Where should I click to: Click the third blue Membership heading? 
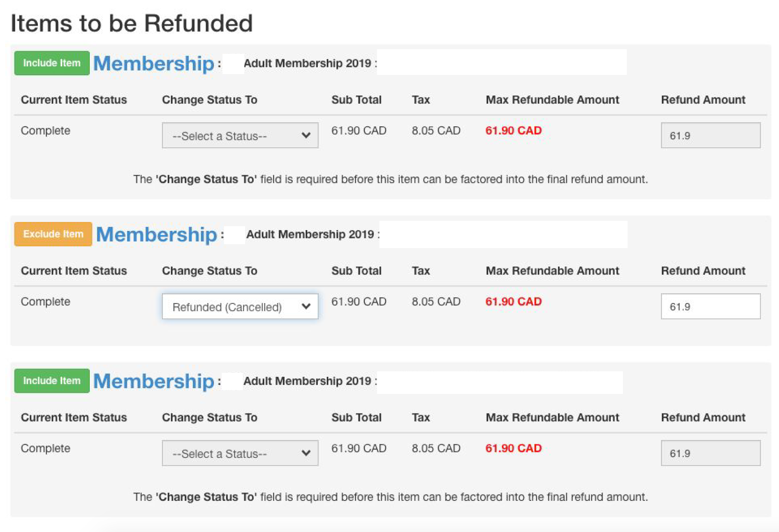(x=154, y=381)
